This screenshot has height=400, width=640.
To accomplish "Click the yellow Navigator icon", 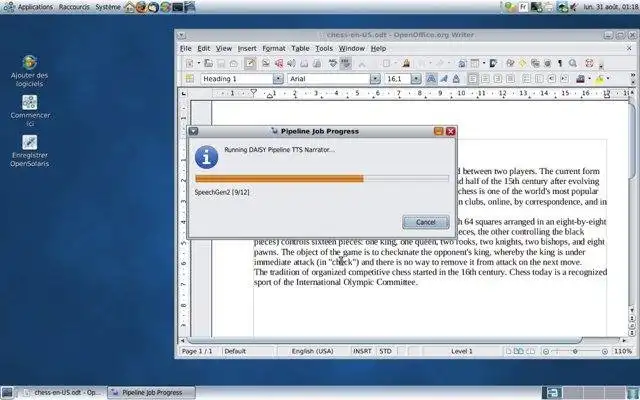I will pyautogui.click(x=522, y=63).
